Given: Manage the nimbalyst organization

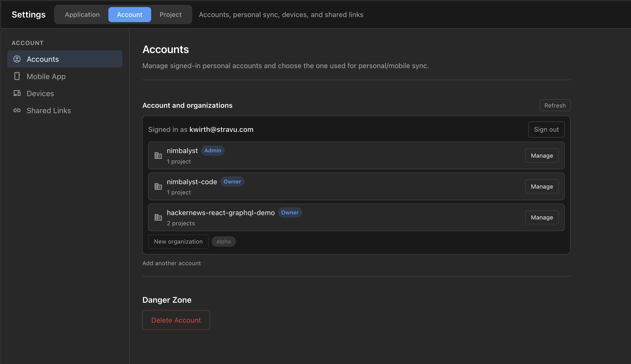Looking at the screenshot, I should (x=542, y=155).
